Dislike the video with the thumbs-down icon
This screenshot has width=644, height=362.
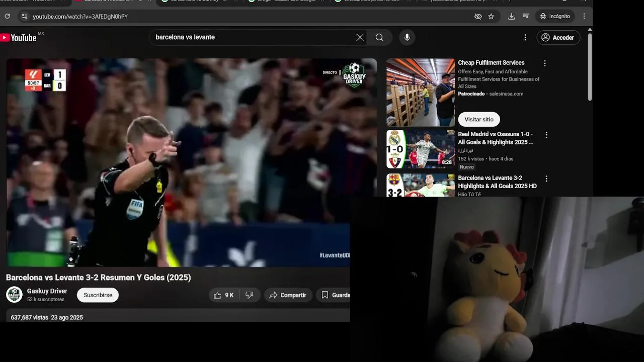[250, 295]
